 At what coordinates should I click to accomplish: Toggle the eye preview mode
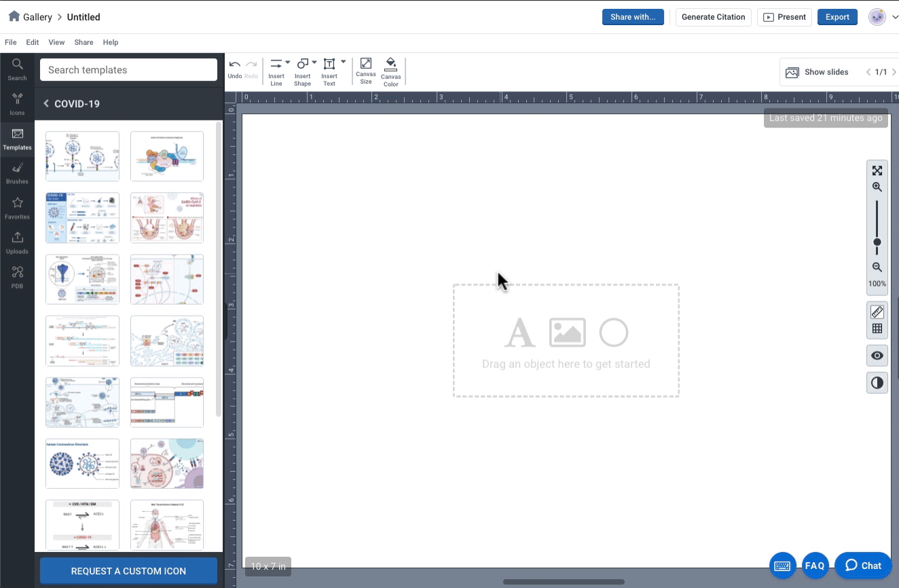pos(877,355)
